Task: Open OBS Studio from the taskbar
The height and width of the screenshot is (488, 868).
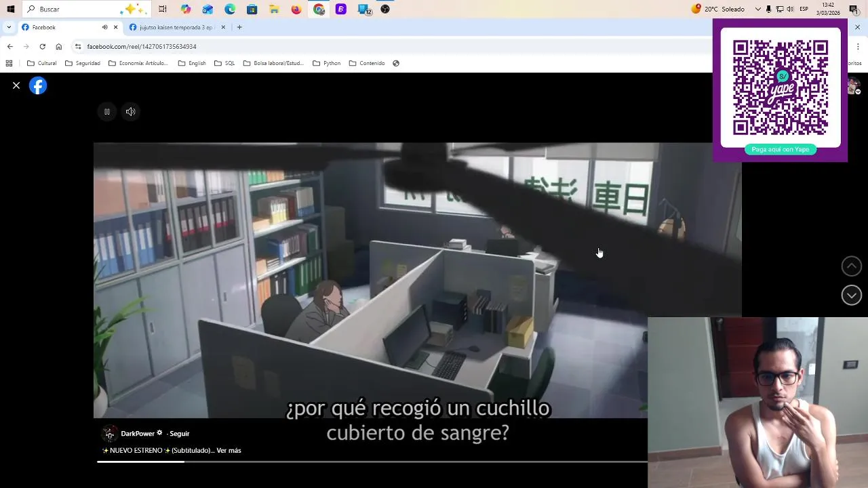Action: click(x=385, y=9)
